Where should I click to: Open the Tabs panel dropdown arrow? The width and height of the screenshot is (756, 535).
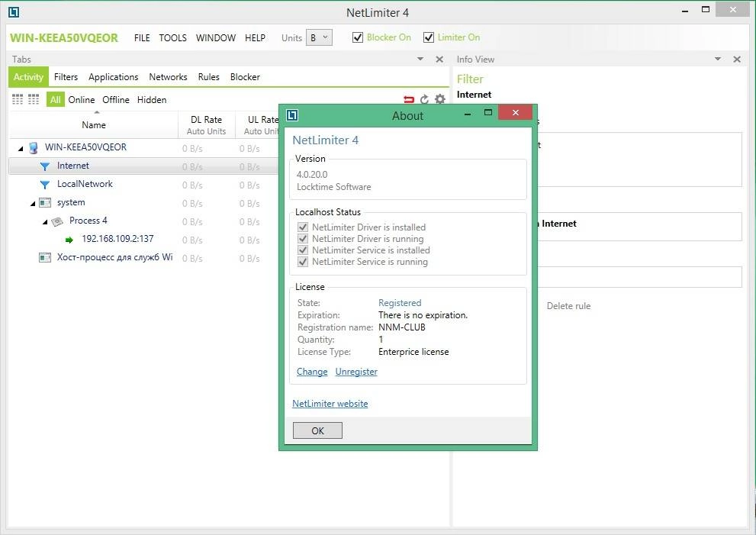tap(420, 59)
